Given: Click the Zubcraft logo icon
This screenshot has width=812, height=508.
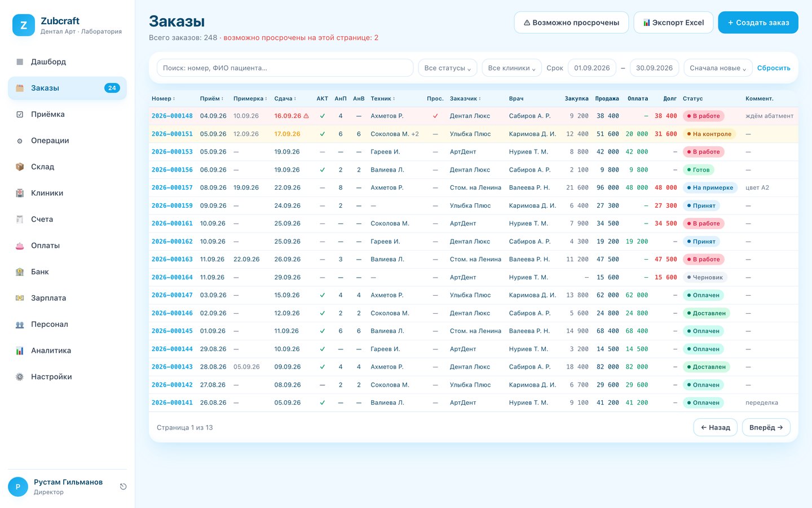Looking at the screenshot, I should pyautogui.click(x=24, y=25).
